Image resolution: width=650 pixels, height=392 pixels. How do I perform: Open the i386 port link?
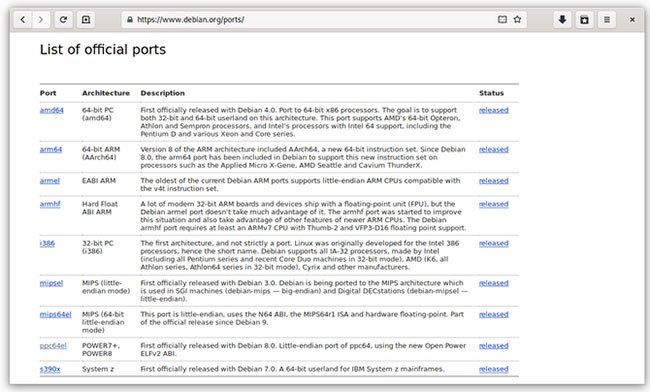point(47,243)
